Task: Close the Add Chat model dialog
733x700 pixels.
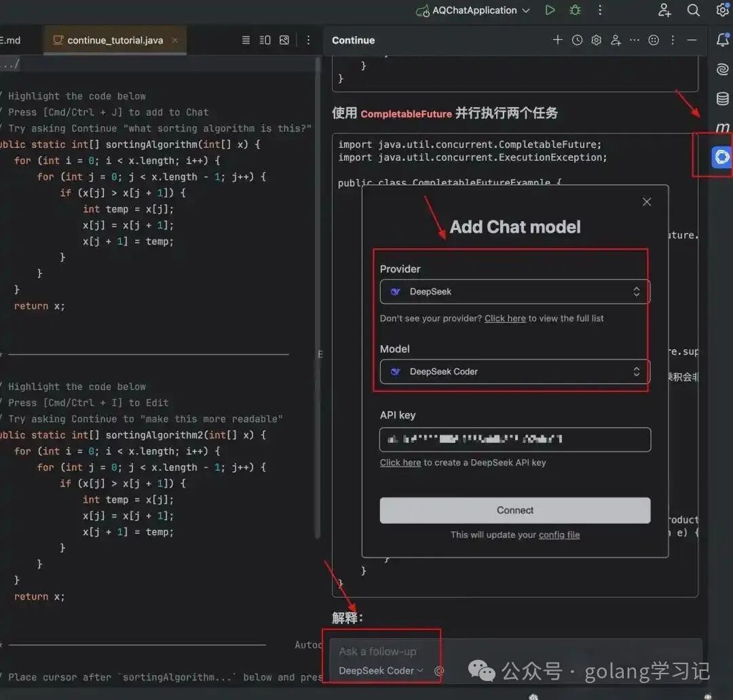Action: coord(647,202)
